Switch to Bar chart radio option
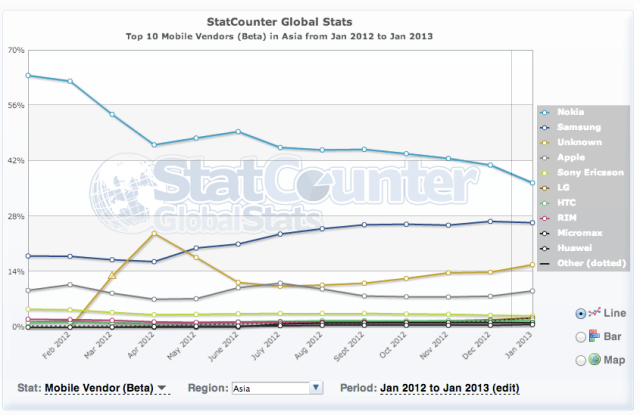 (x=581, y=336)
